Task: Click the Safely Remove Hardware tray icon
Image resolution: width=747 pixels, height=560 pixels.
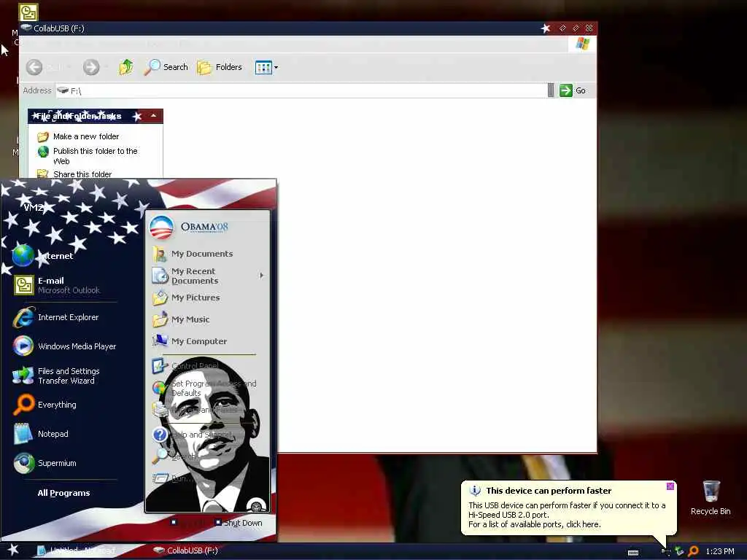Action: [679, 551]
